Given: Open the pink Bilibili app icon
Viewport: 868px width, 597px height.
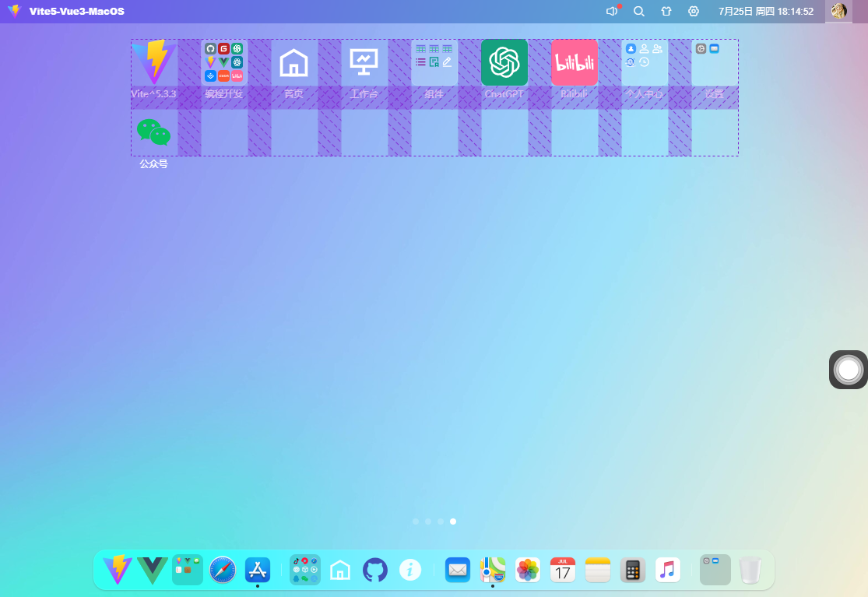Looking at the screenshot, I should tap(575, 62).
